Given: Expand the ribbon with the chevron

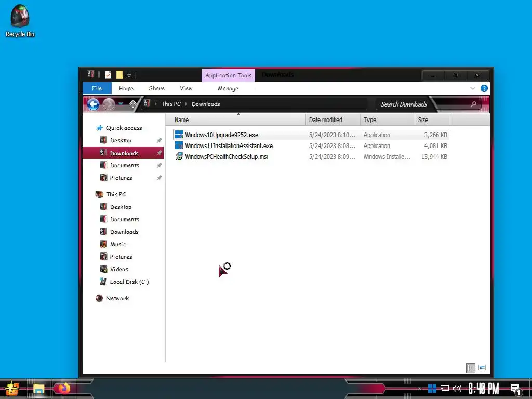Looking at the screenshot, I should [x=473, y=88].
